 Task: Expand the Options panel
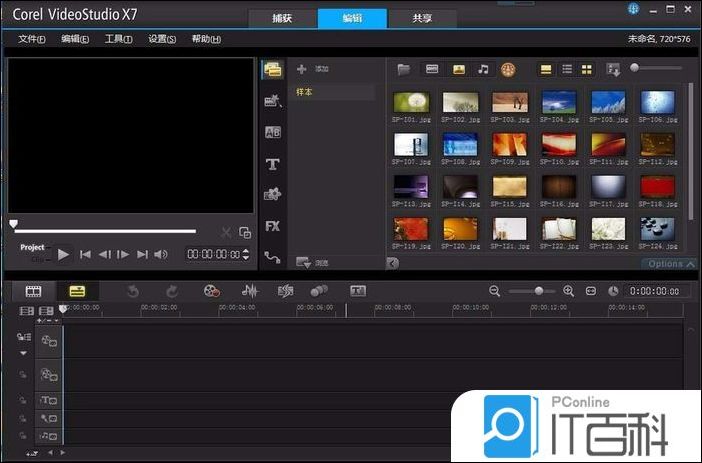click(x=670, y=264)
